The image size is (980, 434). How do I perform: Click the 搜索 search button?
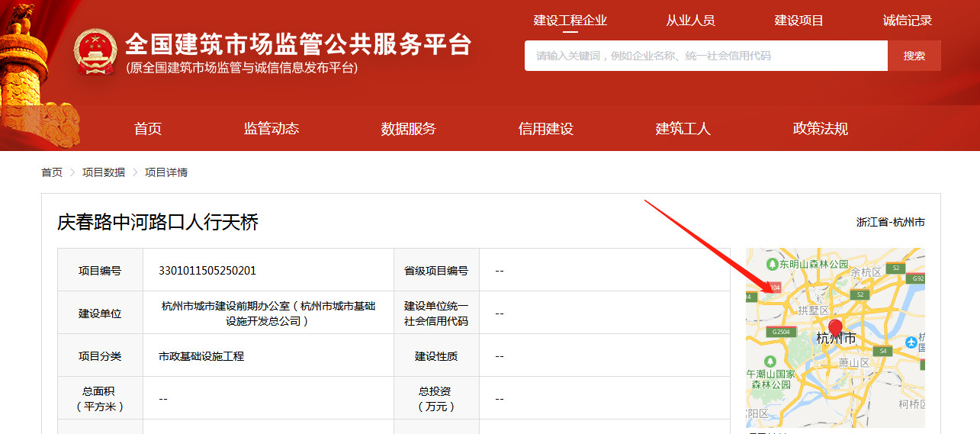pyautogui.click(x=914, y=56)
